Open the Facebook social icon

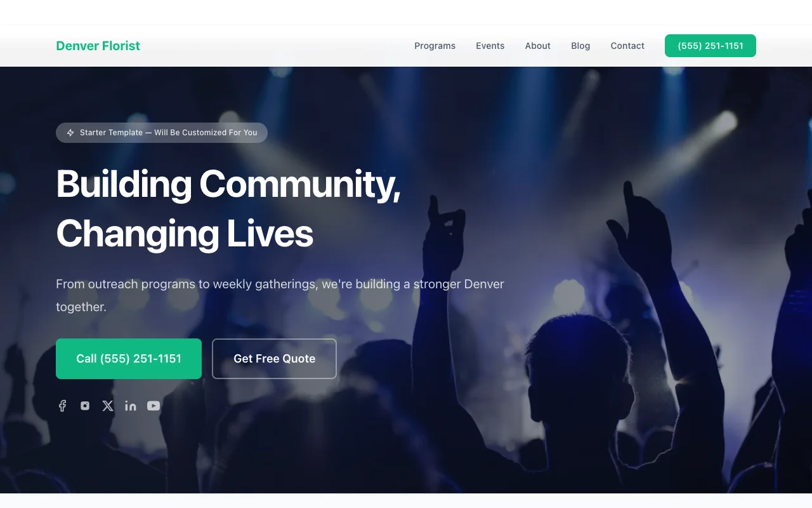pyautogui.click(x=62, y=406)
